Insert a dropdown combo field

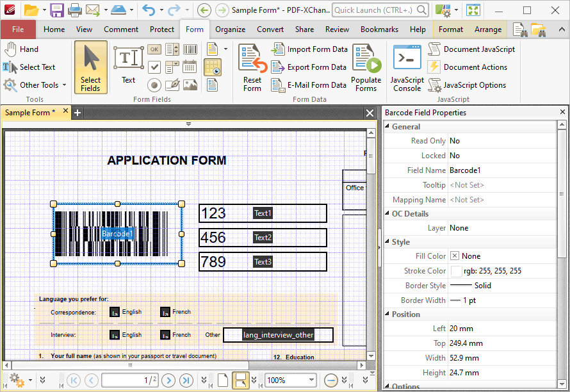click(172, 67)
